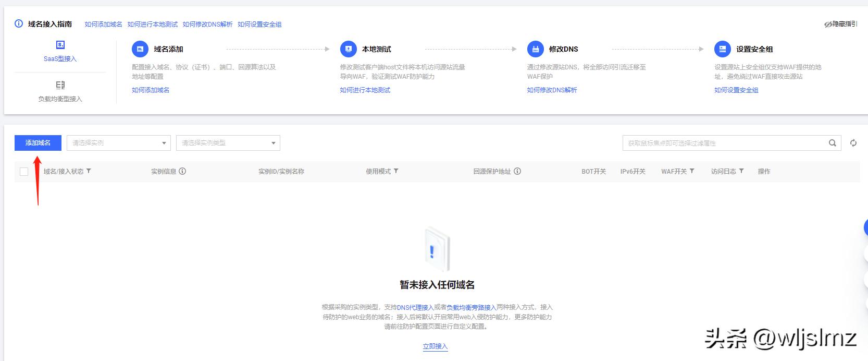Click the 修改DNS step icon
The width and height of the screenshot is (868, 361).
point(535,49)
